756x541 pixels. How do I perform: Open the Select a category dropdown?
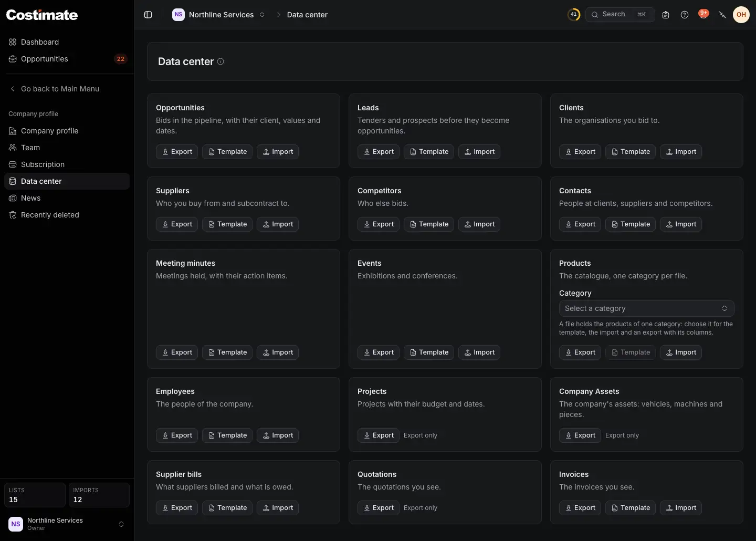coord(646,308)
